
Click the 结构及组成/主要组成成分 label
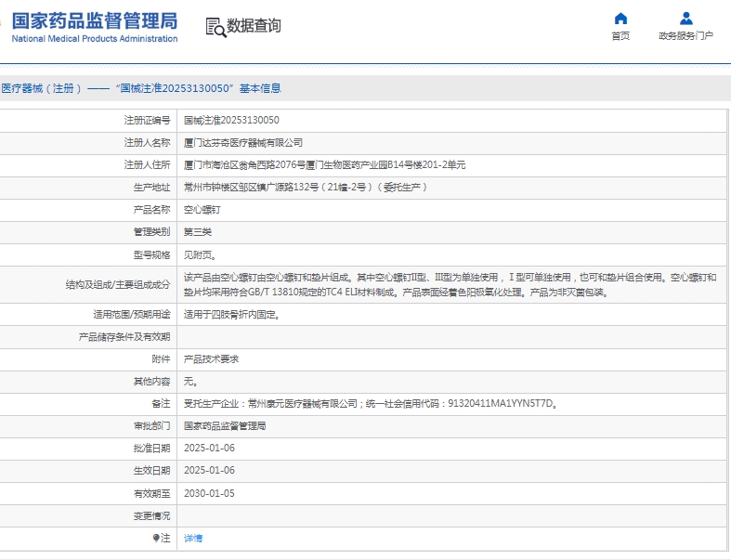tap(118, 284)
